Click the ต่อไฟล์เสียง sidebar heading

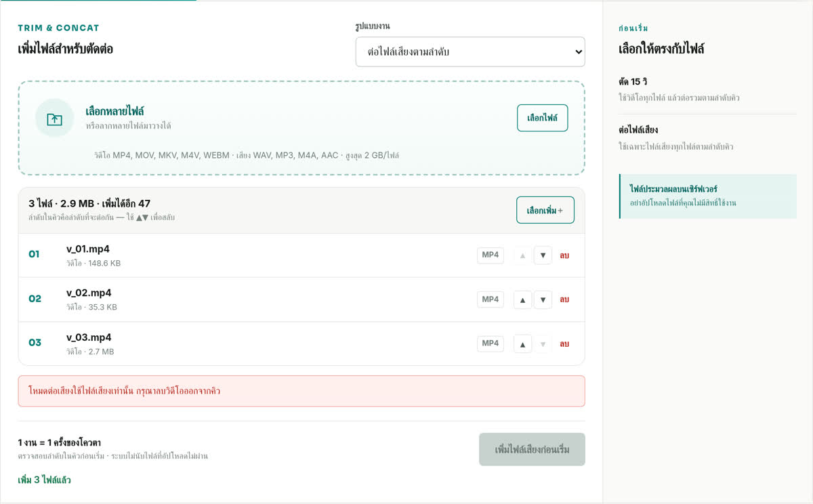638,129
